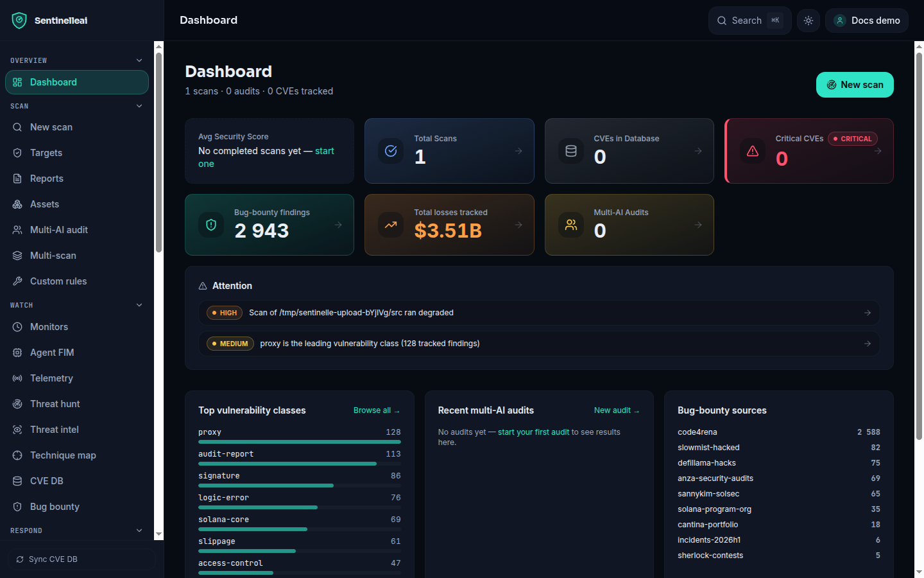The width and height of the screenshot is (924, 578).
Task: Click the Telemetry signal icon in sidebar
Action: 17,378
